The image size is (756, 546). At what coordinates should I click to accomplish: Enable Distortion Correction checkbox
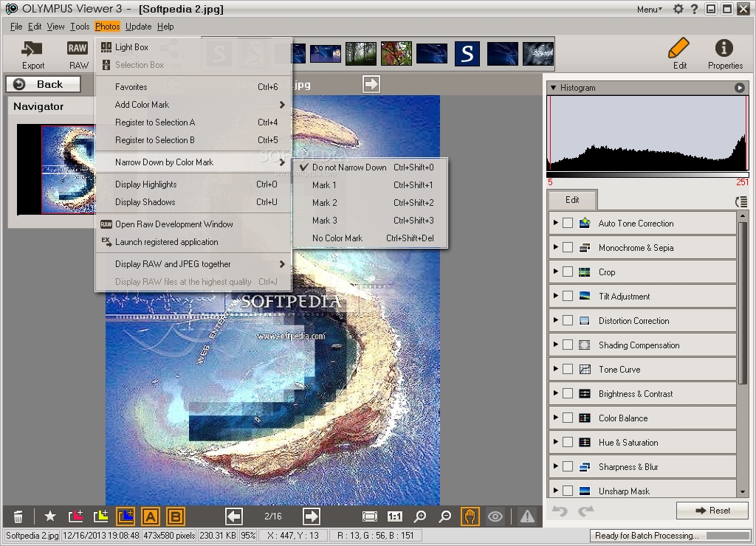(568, 320)
